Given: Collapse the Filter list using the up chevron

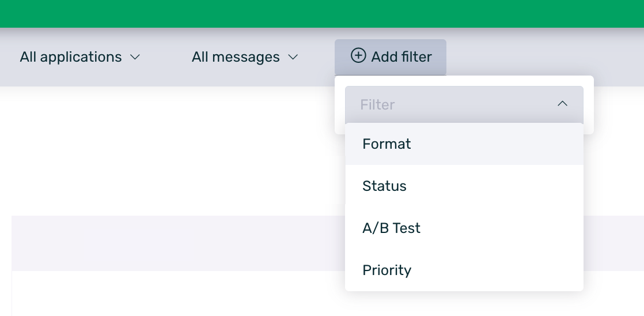Looking at the screenshot, I should pos(563,104).
